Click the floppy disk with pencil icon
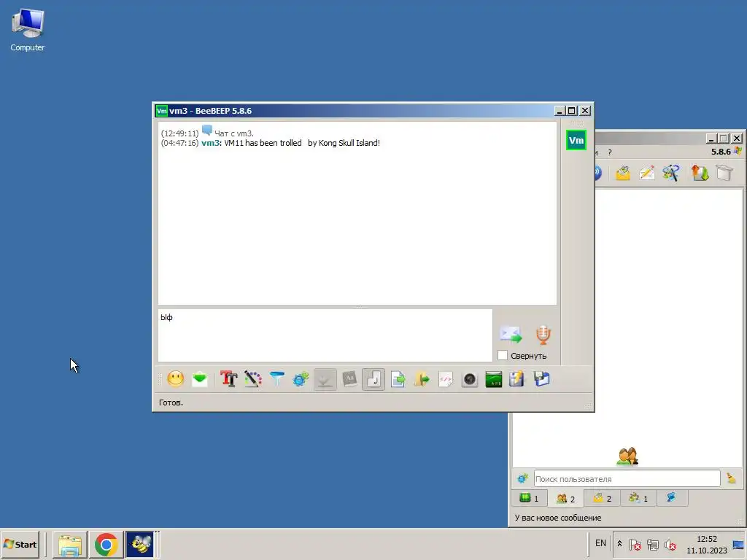 [517, 379]
